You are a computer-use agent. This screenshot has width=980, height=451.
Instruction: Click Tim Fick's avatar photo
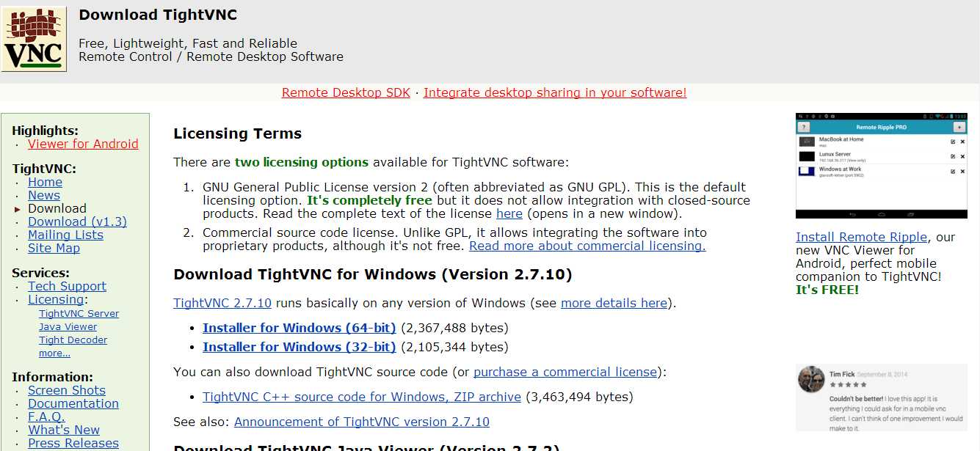click(812, 379)
